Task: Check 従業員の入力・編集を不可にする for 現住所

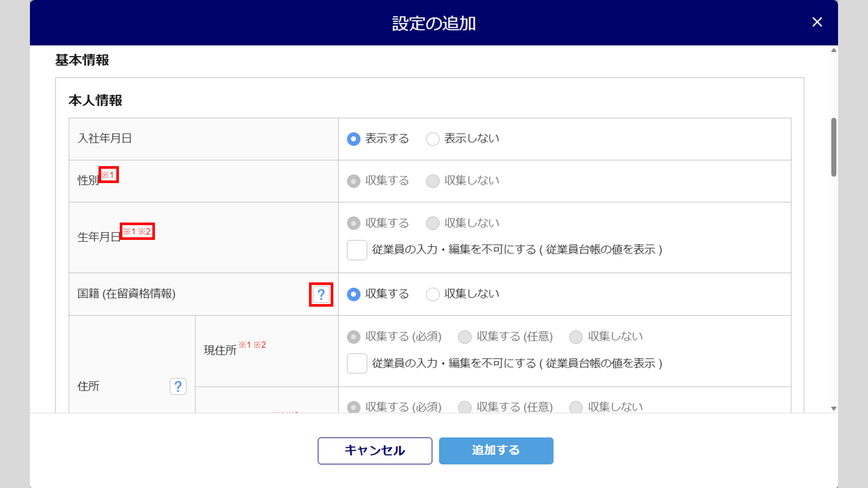Action: click(x=357, y=364)
